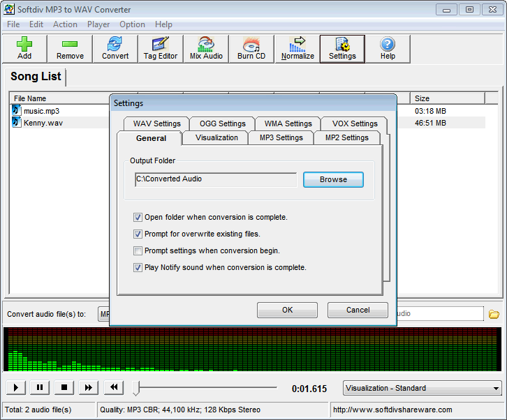Screen dimensions: 507x420
Task: Select the General tab
Action: click(151, 138)
